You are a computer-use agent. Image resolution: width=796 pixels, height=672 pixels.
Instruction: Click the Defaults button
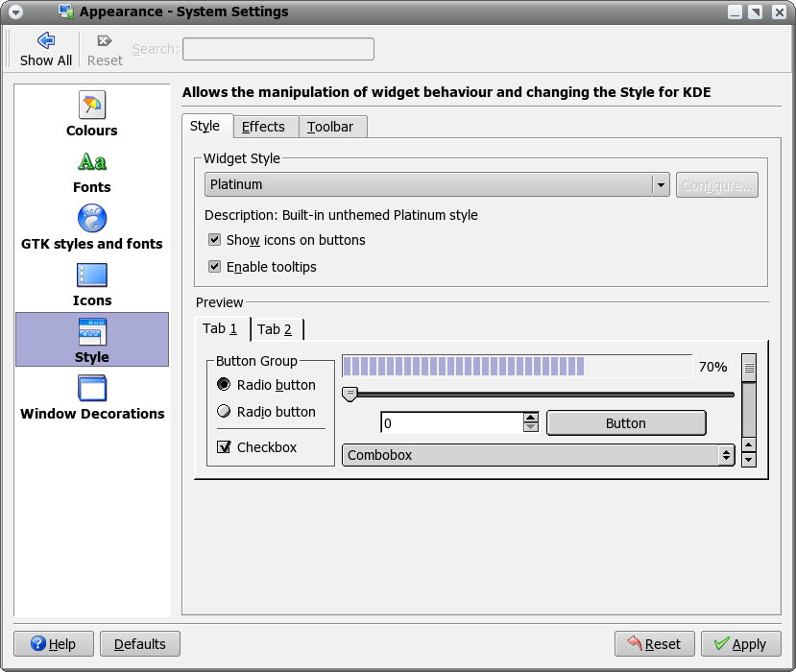(140, 643)
